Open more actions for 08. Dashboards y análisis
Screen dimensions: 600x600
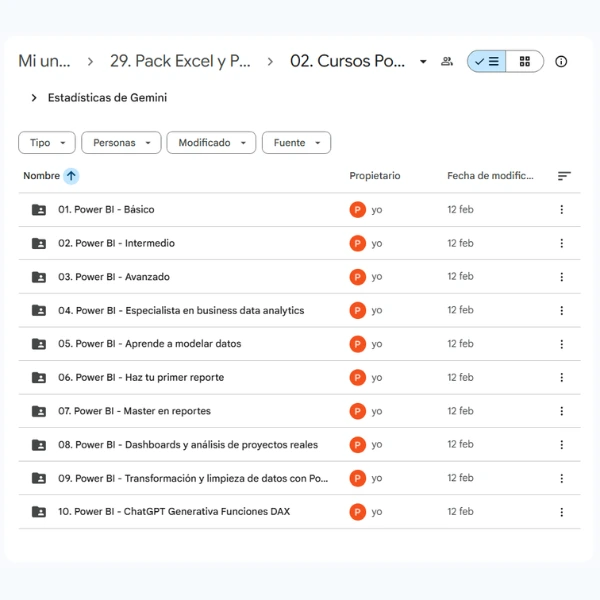[561, 445]
